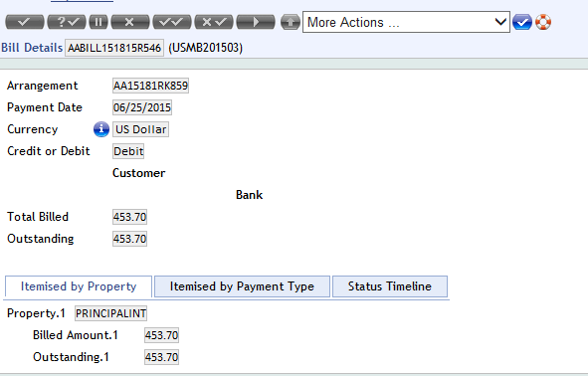Click the Bank heading text
This screenshot has height=376, width=588.
[x=249, y=195]
